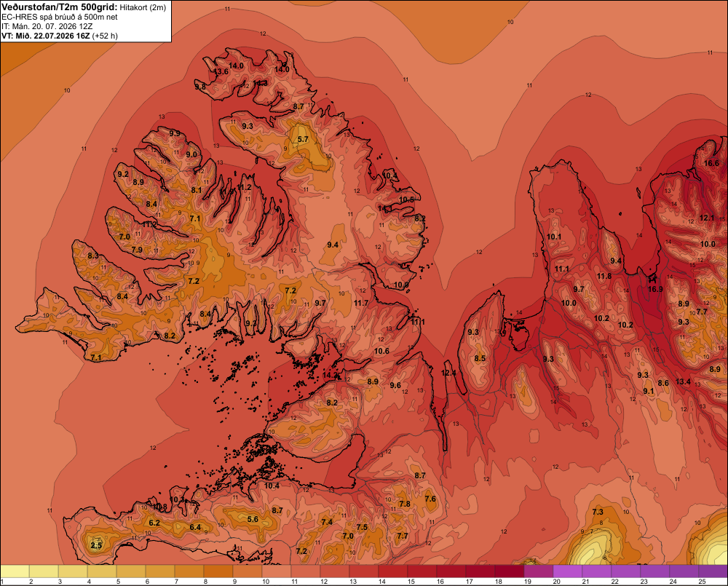Click the '(+52 h)' forecast offset

(x=105, y=36)
